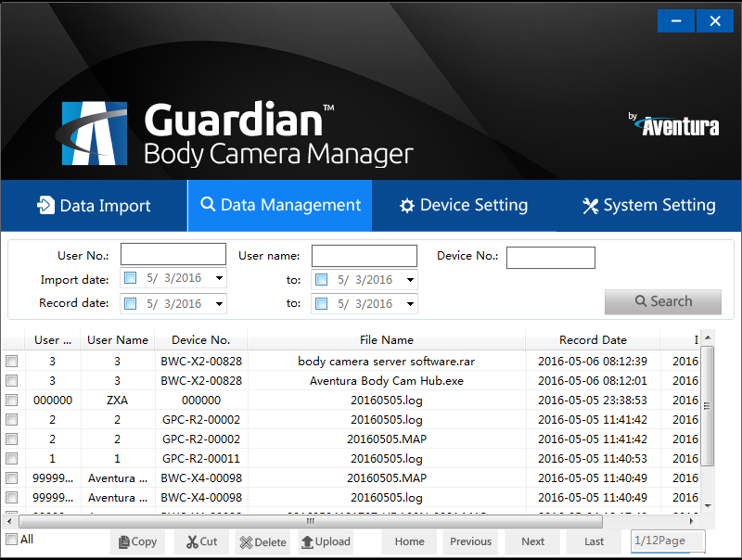Check the row checkbox for user ZXA
The height and width of the screenshot is (560, 742).
coord(12,400)
